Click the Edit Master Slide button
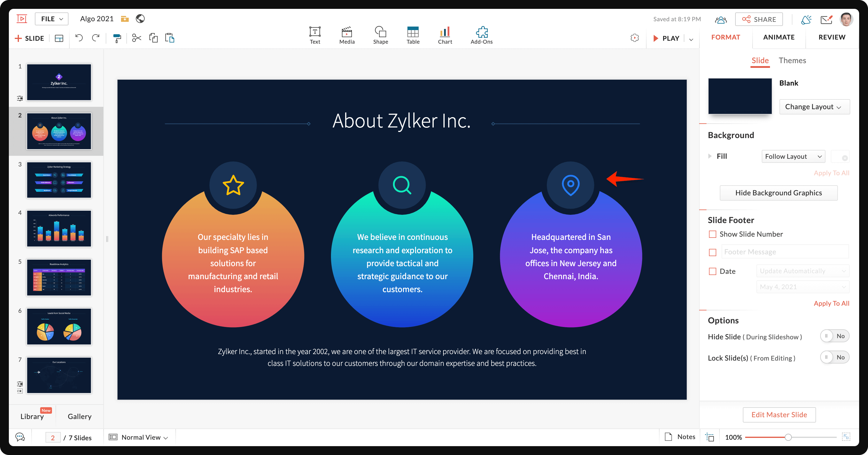 779,415
